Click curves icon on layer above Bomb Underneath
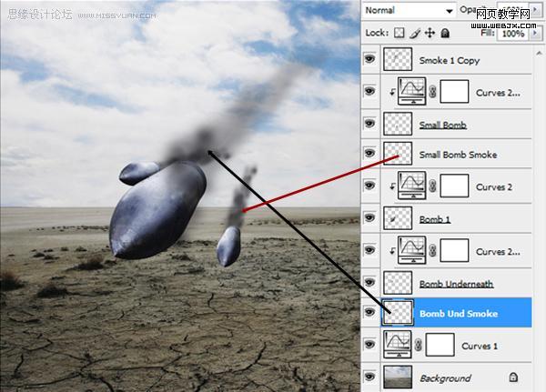This screenshot has width=546, height=392. pos(412,250)
